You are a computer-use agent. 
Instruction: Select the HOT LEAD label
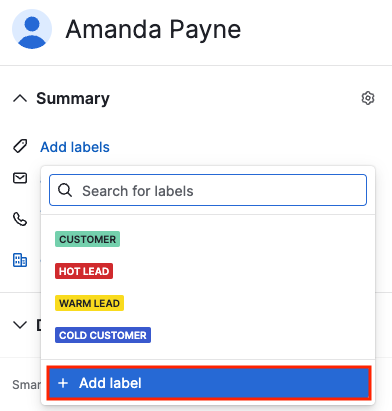pyautogui.click(x=84, y=271)
